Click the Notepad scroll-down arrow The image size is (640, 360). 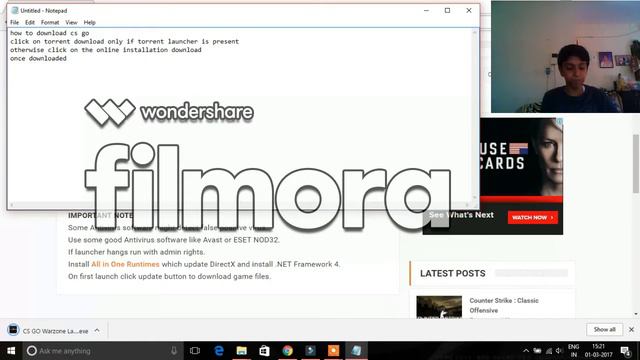475,198
